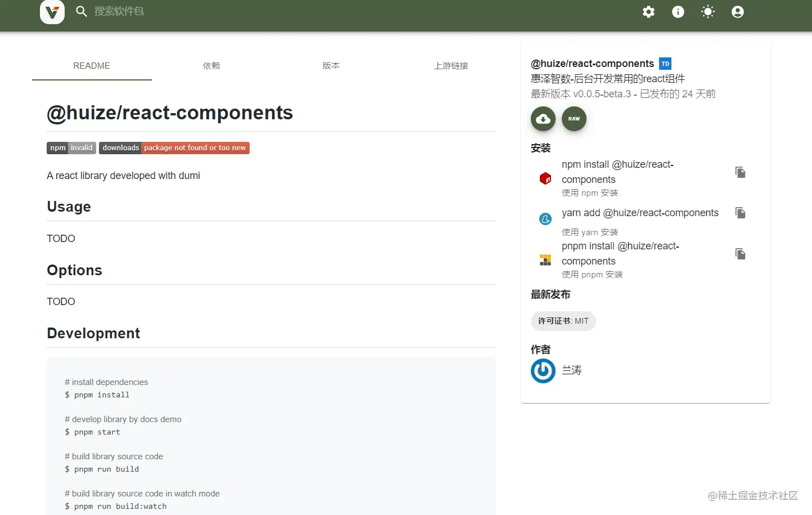The width and height of the screenshot is (812, 515).
Task: Click the 'yarn add @huize/react-components' text
Action: [640, 213]
